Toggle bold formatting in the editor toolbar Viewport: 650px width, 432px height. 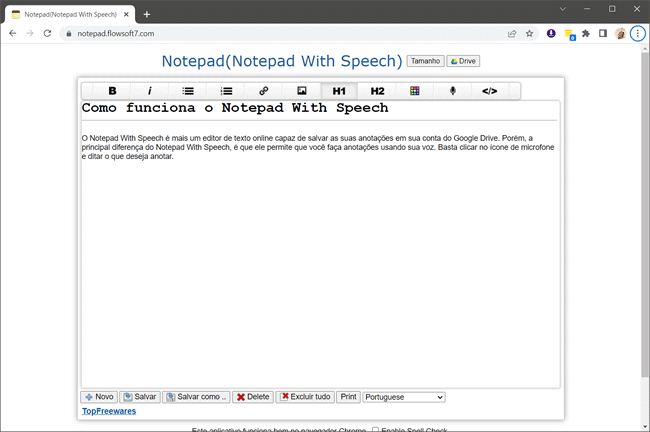pos(112,91)
